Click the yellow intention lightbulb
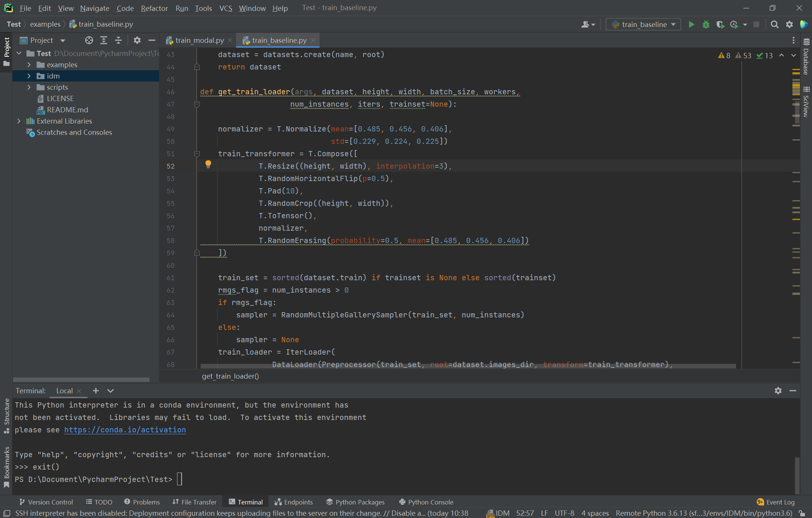This screenshot has width=812, height=518. (208, 164)
